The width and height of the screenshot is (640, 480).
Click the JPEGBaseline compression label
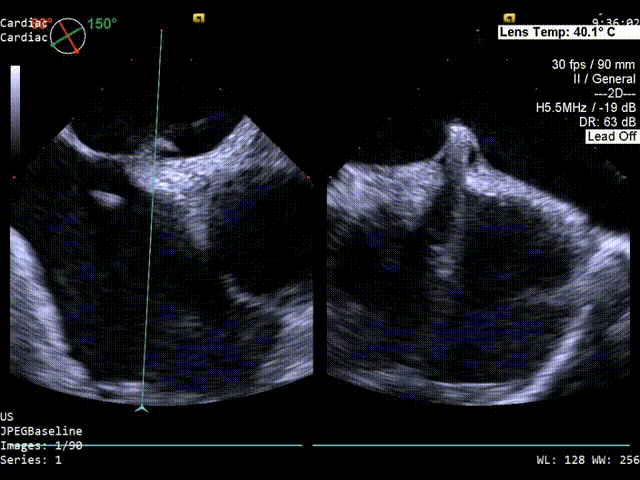click(41, 431)
